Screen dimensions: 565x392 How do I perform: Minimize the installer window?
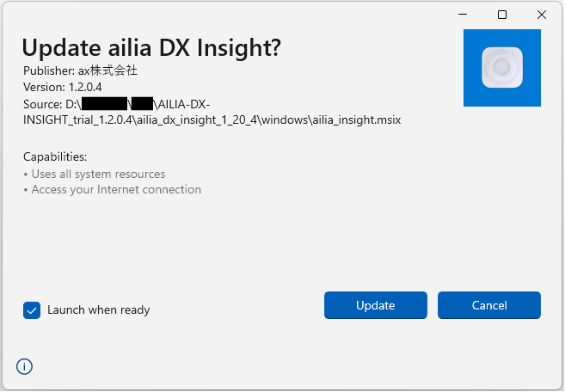(x=463, y=15)
